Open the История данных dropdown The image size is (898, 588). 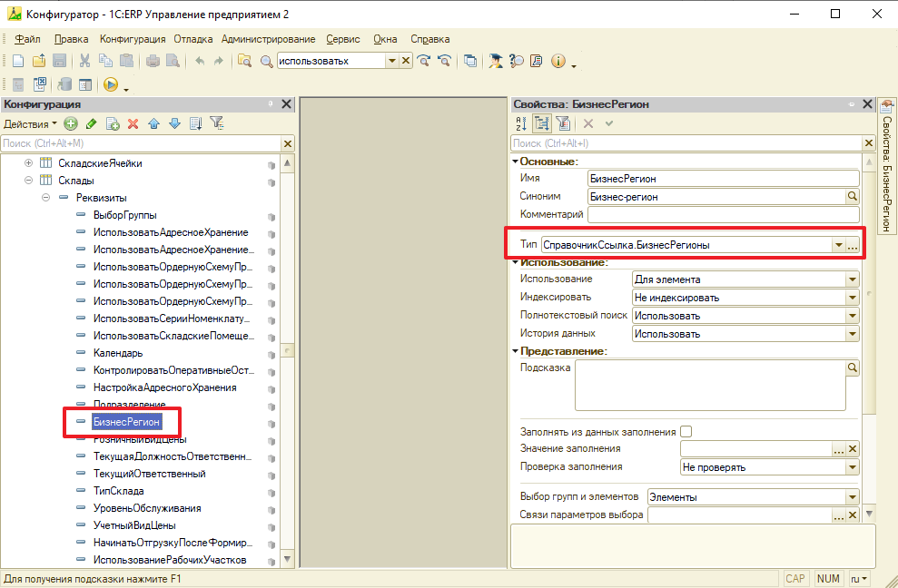[x=853, y=334]
